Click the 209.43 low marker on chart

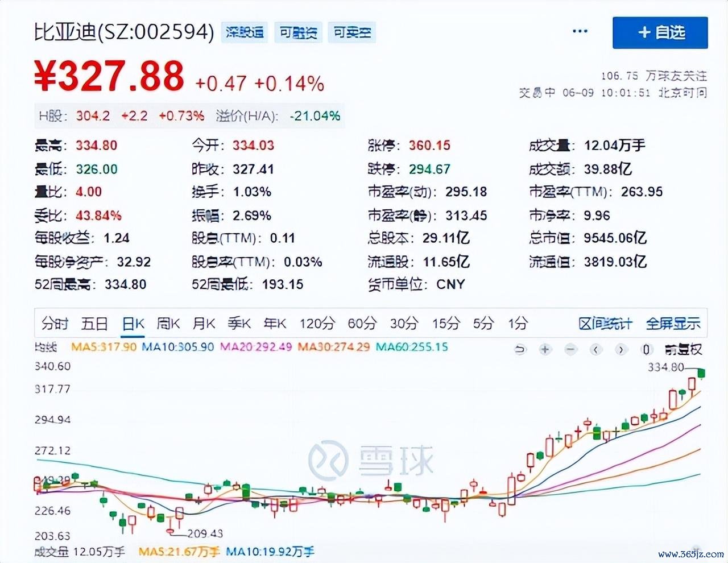(205, 533)
